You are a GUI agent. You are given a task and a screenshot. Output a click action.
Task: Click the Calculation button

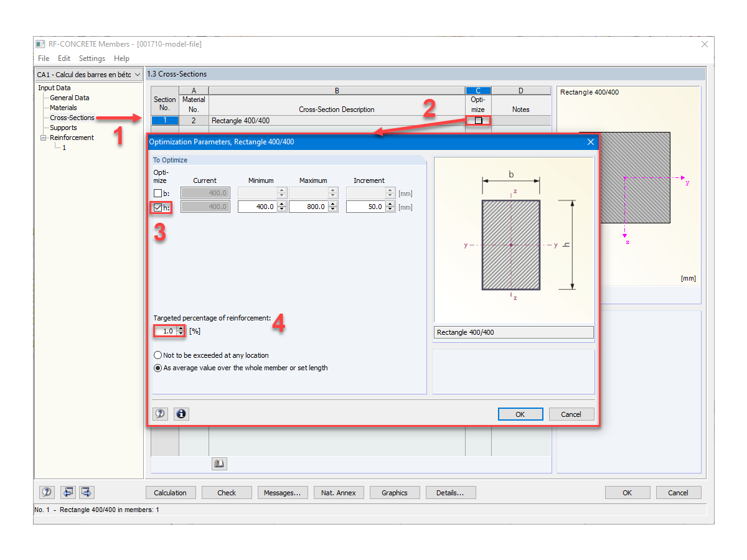tap(171, 493)
